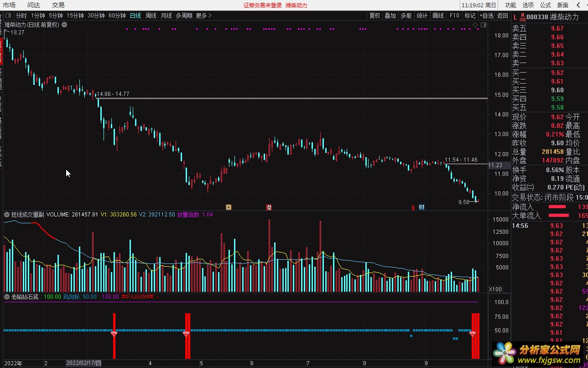Open F10 company info
The height and width of the screenshot is (368, 588).
coord(454,16)
